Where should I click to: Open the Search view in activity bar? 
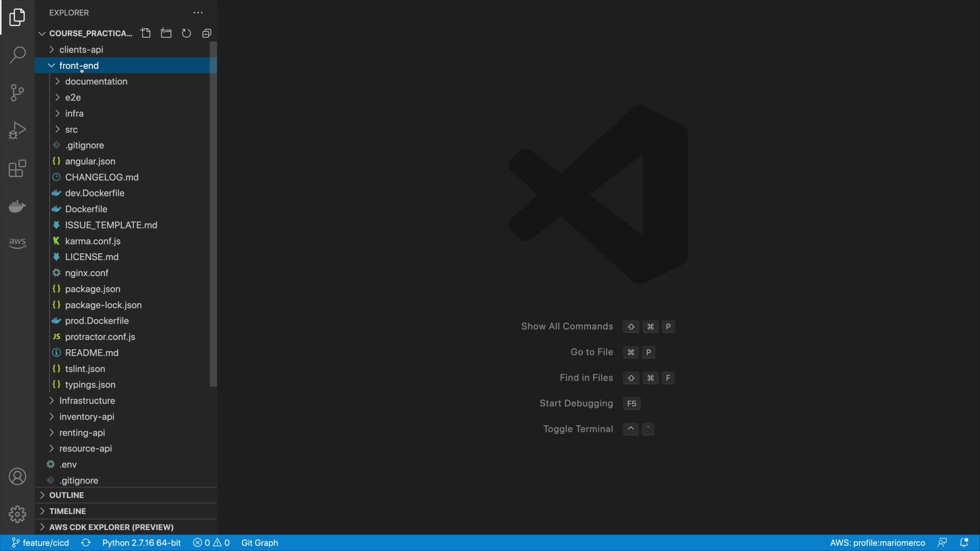pos(17,55)
